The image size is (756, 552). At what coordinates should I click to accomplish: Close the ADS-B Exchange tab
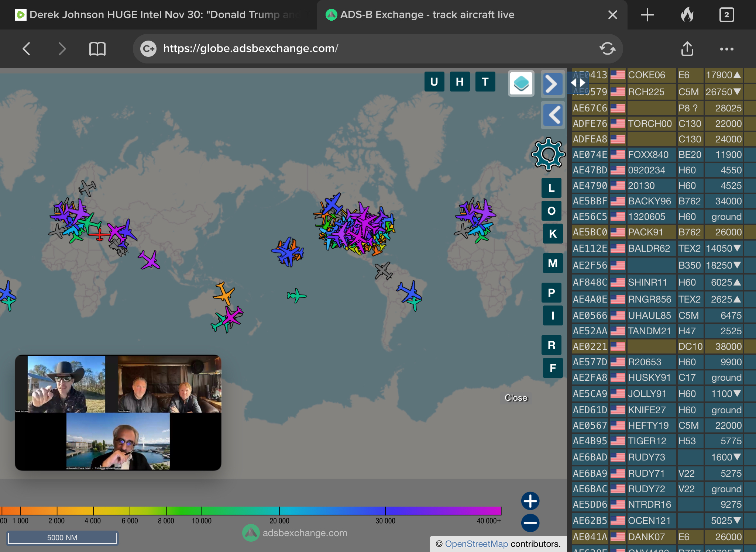coord(613,15)
